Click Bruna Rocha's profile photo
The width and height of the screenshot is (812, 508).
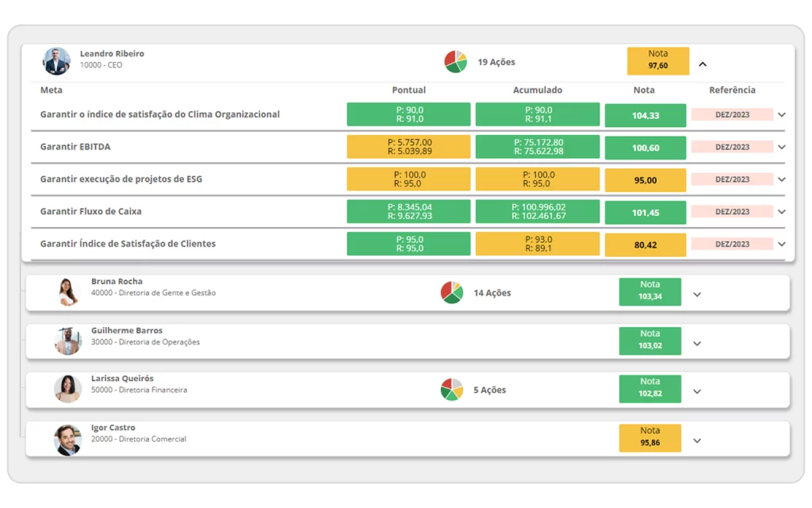click(x=68, y=291)
